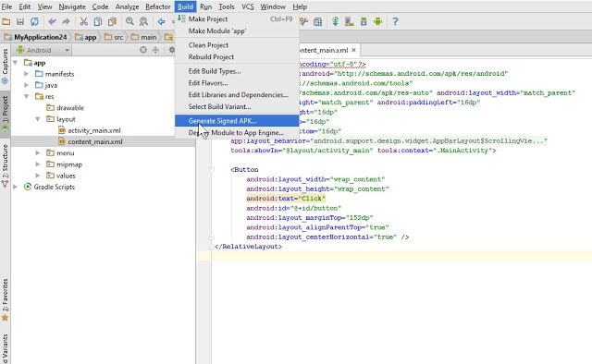The height and width of the screenshot is (364, 592).
Task: Click the Paste icon in toolbar
Action: point(112,21)
